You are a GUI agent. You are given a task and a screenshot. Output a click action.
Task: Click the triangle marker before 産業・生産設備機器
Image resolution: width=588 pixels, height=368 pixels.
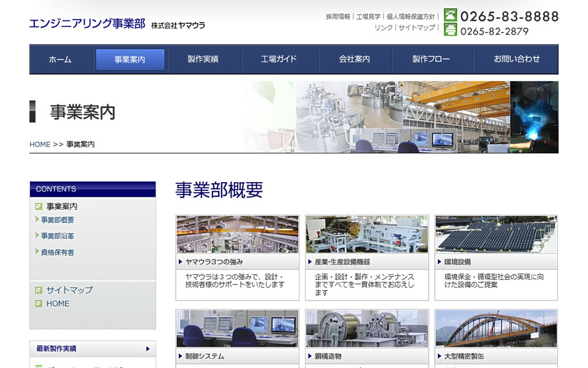coord(310,262)
